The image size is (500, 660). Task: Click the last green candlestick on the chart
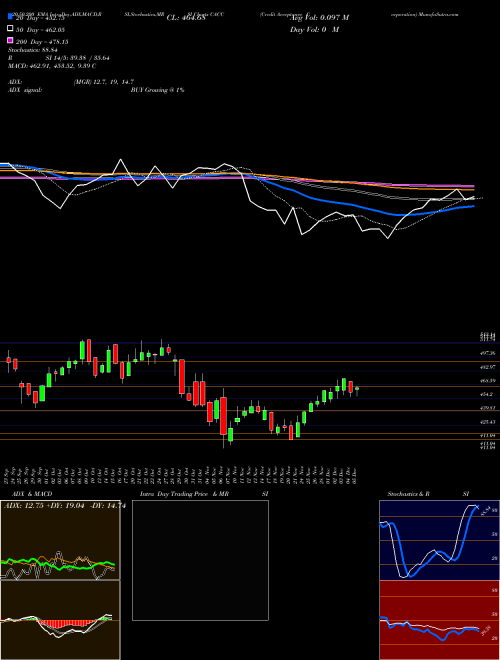pyautogui.click(x=357, y=390)
